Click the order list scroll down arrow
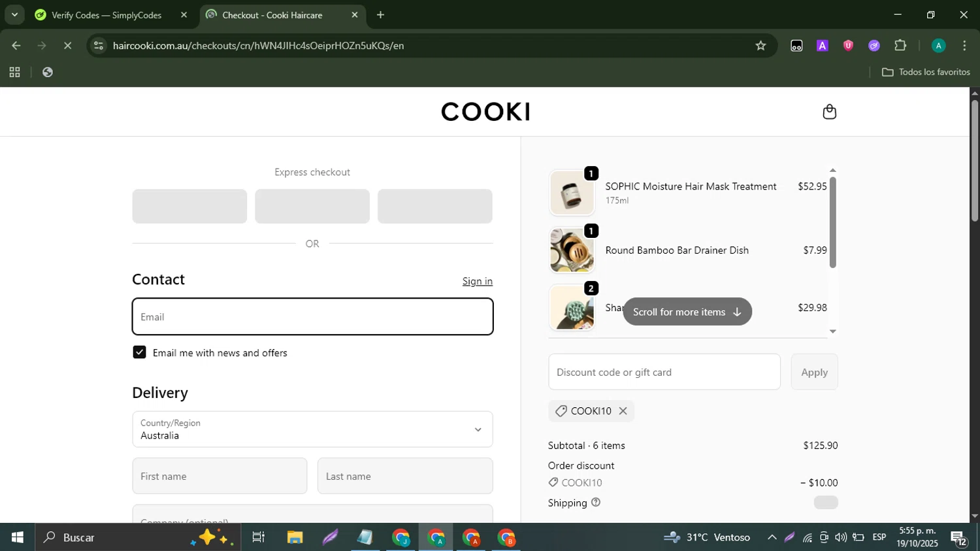 coord(832,331)
